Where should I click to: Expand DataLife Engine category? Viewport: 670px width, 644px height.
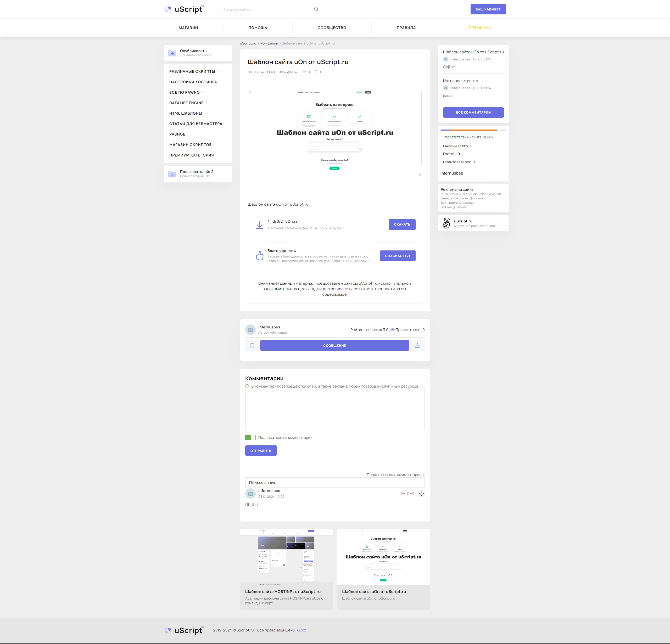coord(188,103)
